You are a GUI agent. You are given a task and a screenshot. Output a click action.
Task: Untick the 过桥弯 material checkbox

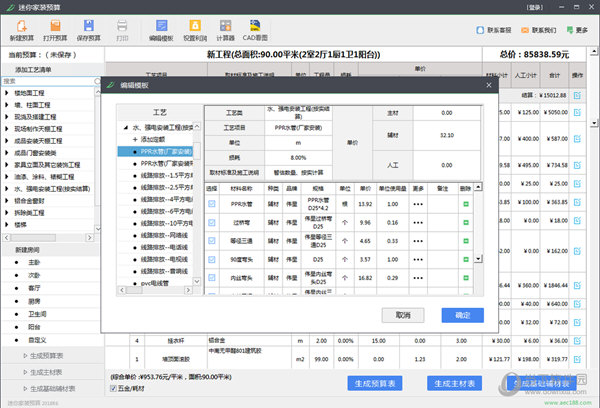pyautogui.click(x=212, y=222)
